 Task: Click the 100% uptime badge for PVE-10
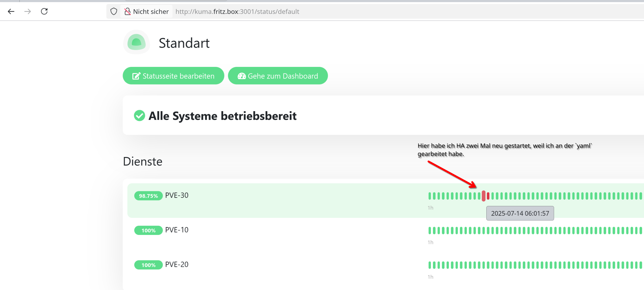tap(148, 230)
